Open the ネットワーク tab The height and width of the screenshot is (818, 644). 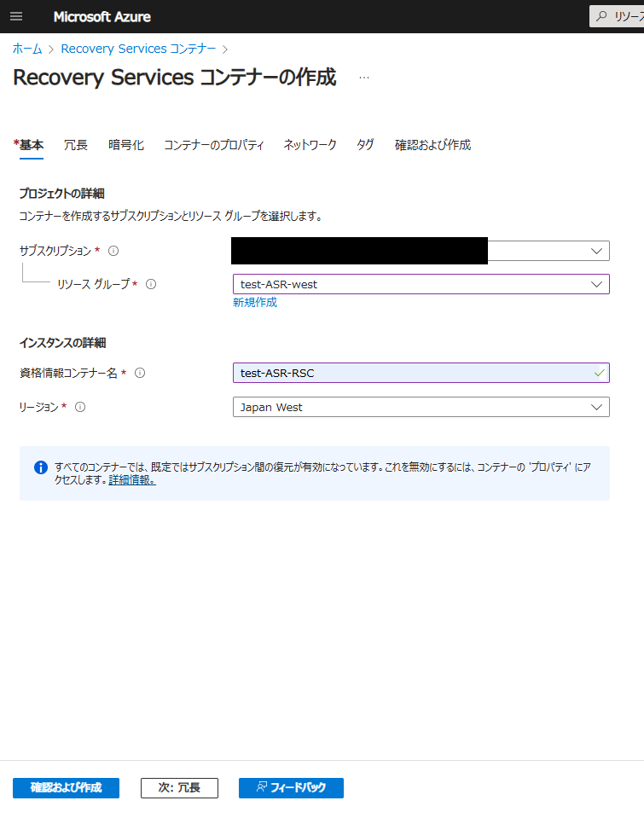tap(310, 145)
